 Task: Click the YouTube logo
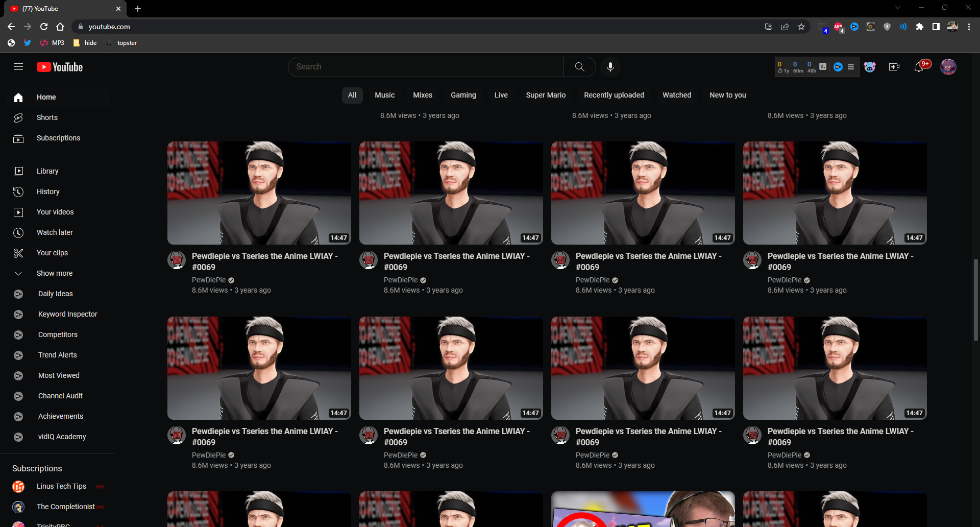coord(60,67)
